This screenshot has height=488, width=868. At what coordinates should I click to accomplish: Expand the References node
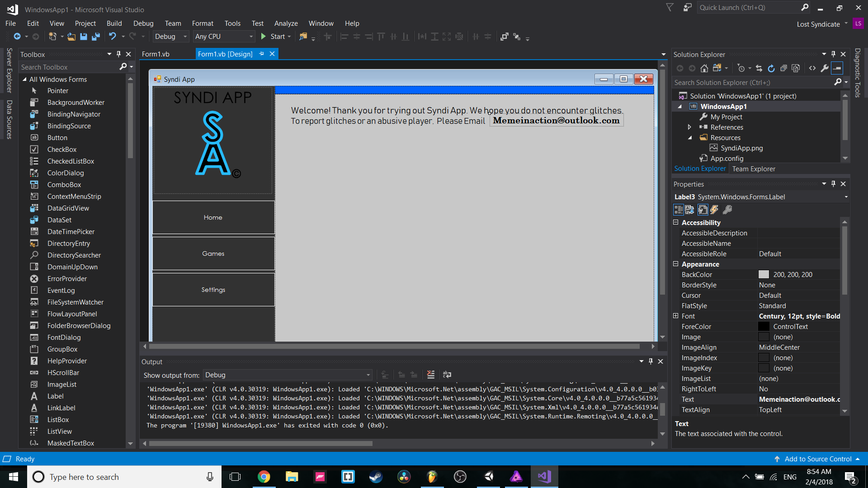point(689,127)
